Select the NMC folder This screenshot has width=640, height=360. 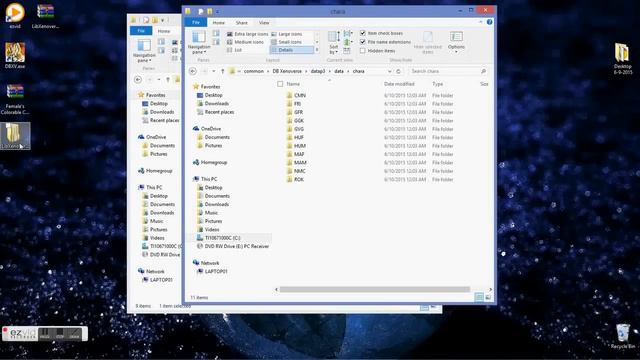[x=300, y=171]
